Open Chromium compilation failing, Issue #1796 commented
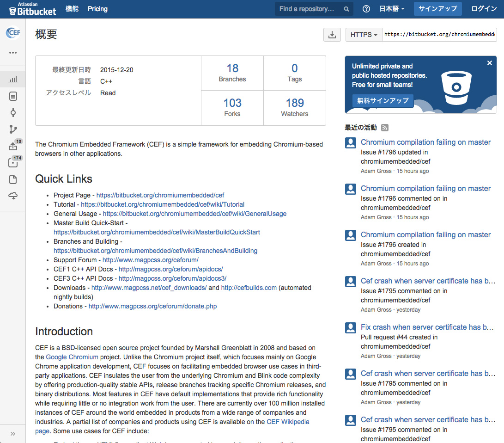The height and width of the screenshot is (443, 504). click(425, 189)
